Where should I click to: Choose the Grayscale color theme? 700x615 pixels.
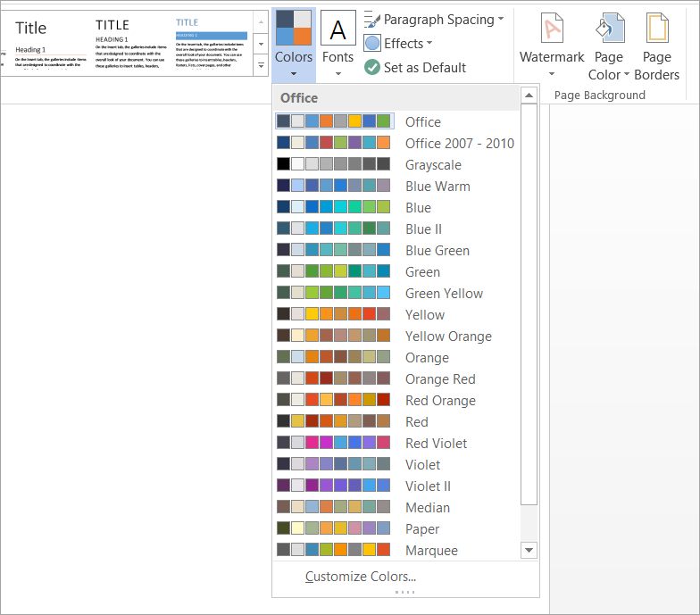pyautogui.click(x=396, y=164)
